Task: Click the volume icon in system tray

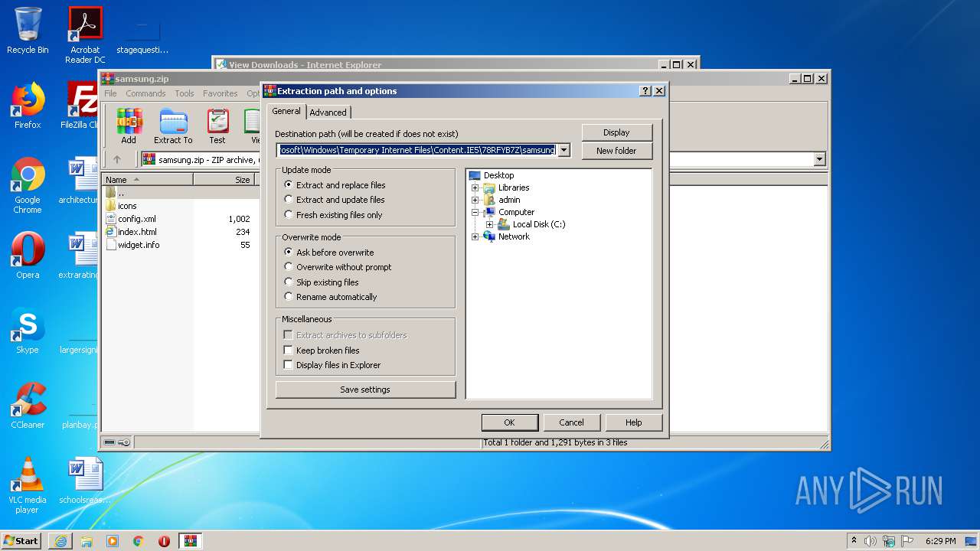Action: [x=871, y=541]
